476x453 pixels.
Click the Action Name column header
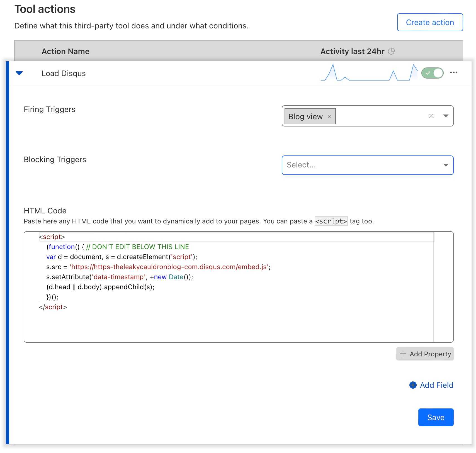[65, 51]
